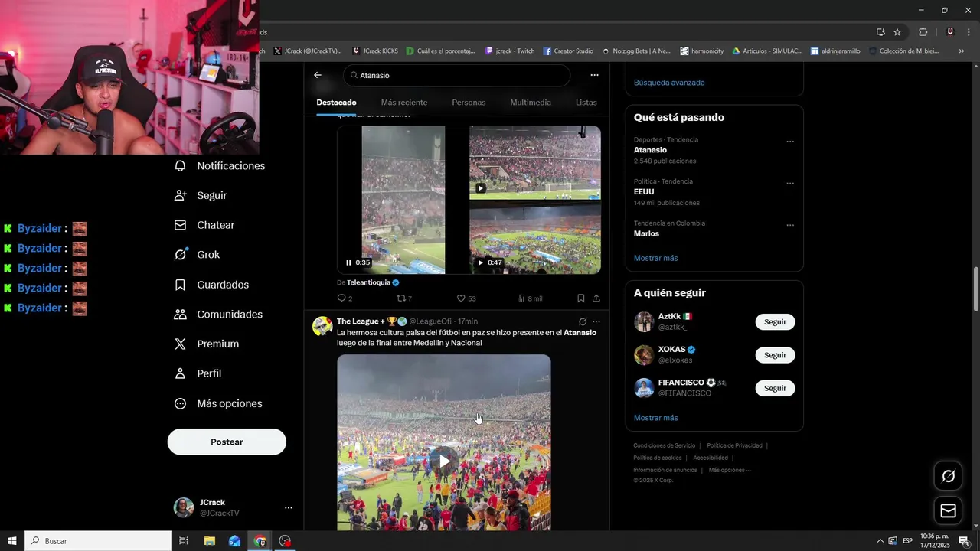
Task: Open Notificaciones bell in sidebar
Action: (220, 166)
